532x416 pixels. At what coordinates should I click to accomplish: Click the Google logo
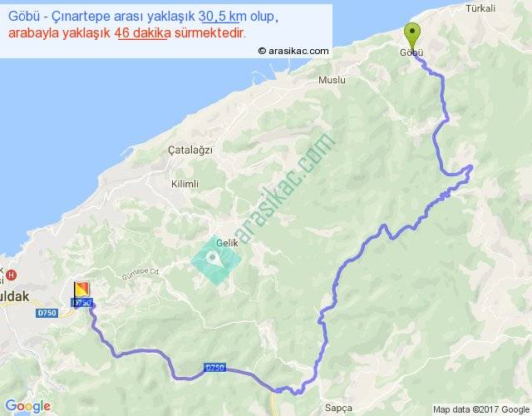pyautogui.click(x=28, y=406)
